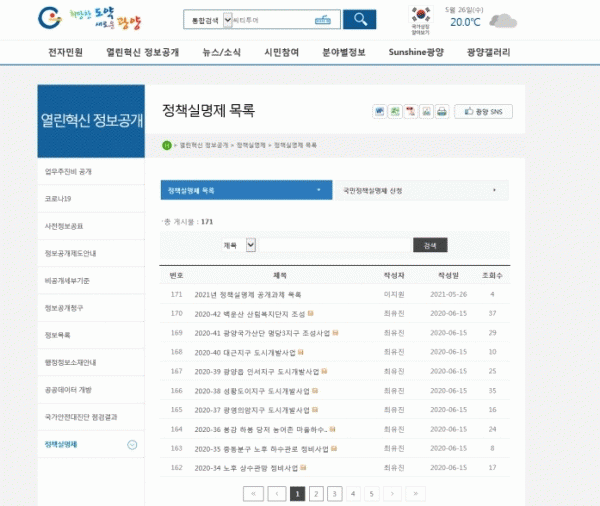
Task: Export page as Word document icon
Action: pyautogui.click(x=379, y=111)
